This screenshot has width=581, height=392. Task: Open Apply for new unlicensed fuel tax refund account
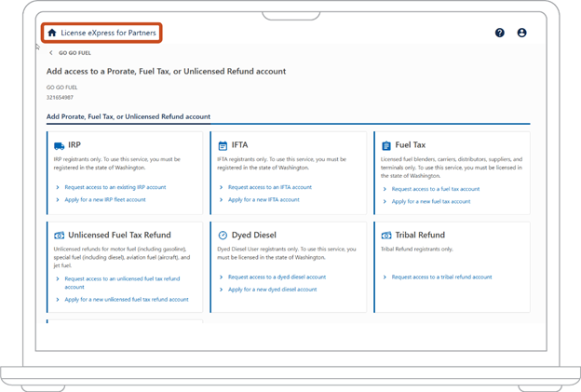[127, 300]
